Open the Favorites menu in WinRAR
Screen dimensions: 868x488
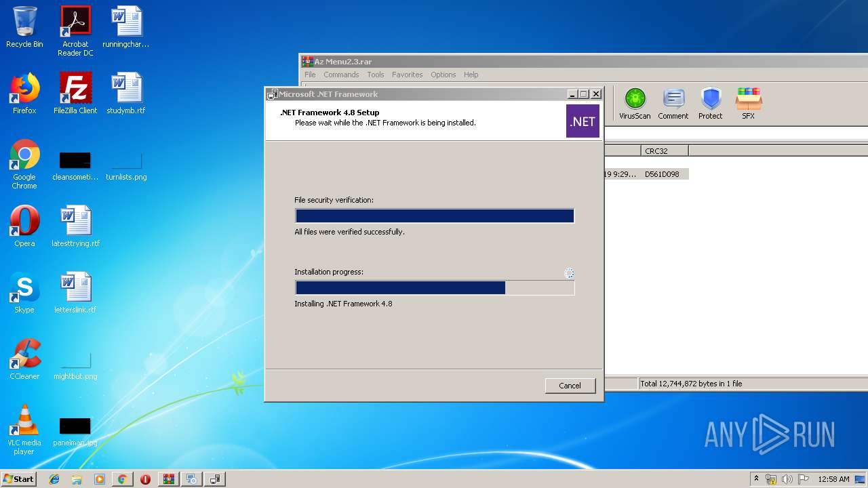tap(407, 75)
